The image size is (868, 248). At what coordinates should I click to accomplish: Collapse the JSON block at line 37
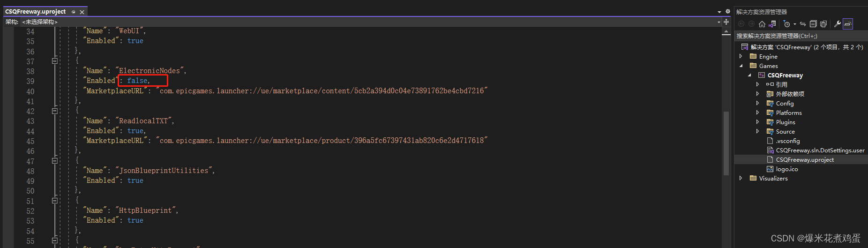(x=54, y=60)
